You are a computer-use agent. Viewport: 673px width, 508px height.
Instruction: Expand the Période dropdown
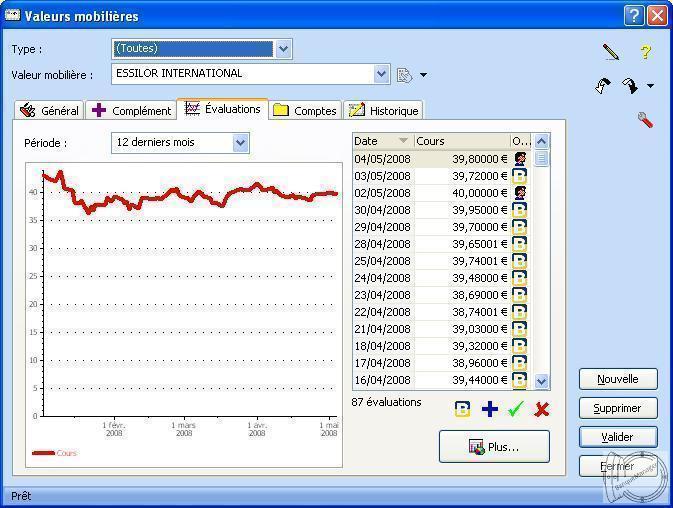click(240, 143)
